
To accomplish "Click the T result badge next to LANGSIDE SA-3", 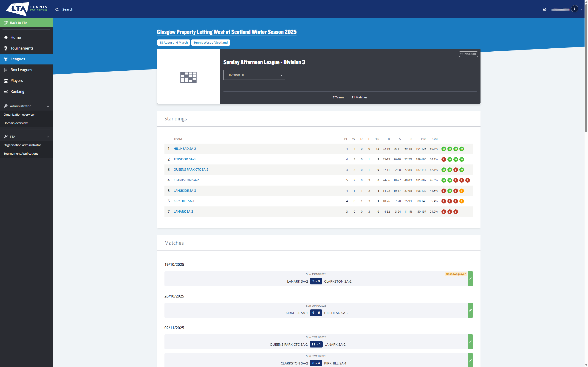I will tap(462, 191).
